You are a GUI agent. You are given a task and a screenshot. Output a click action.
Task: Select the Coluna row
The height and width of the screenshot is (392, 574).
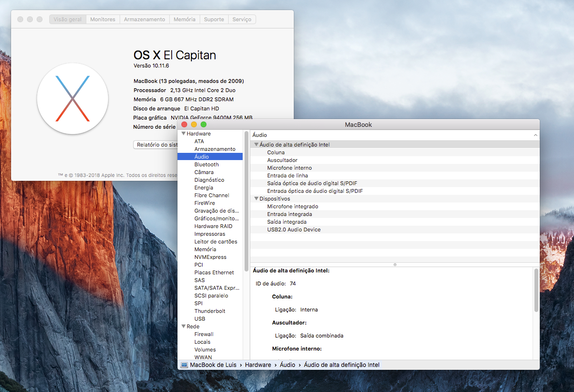(x=395, y=152)
